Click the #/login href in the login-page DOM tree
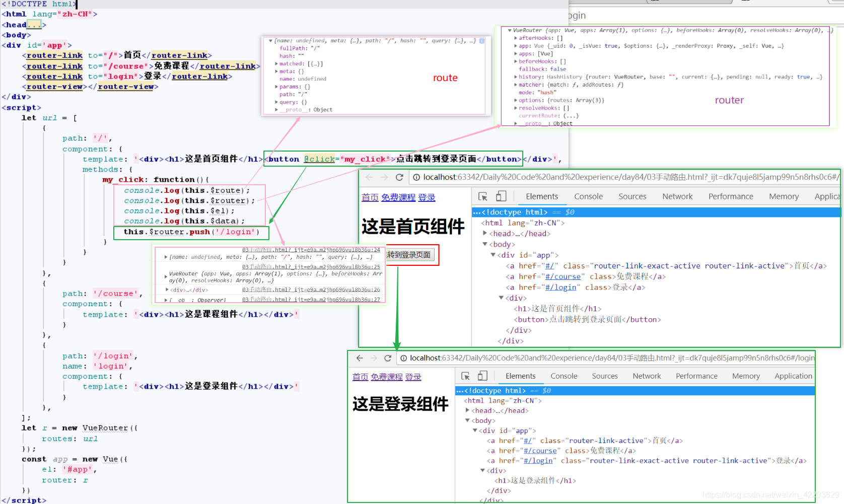 [x=538, y=461]
